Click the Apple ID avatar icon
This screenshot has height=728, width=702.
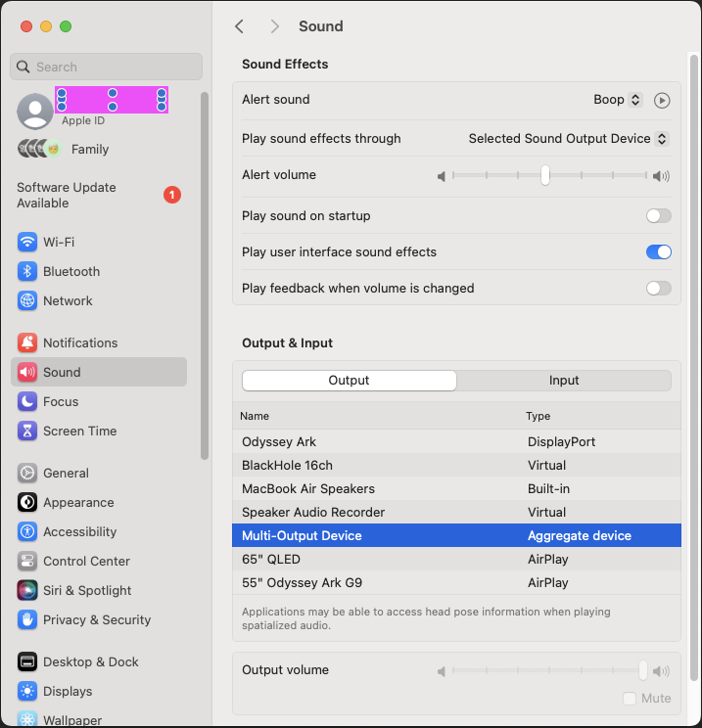tap(35, 111)
